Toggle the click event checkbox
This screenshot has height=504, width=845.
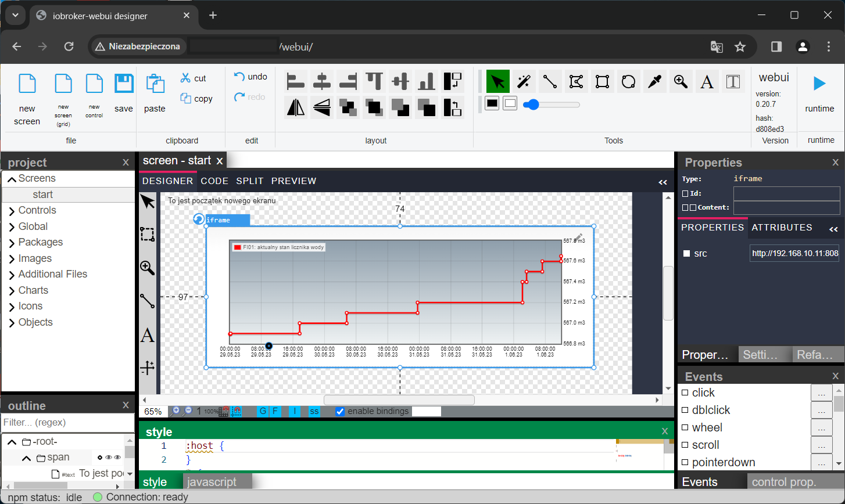tap(685, 393)
